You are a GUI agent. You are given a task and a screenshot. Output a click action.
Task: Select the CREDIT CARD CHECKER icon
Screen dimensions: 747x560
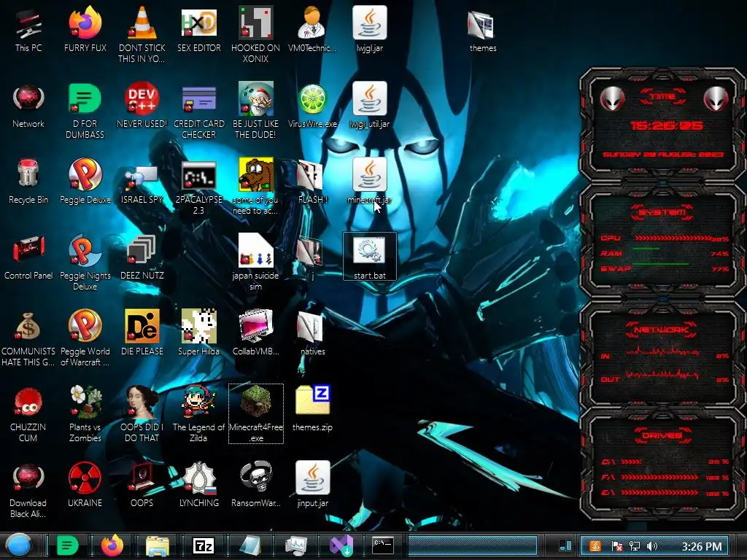198,98
